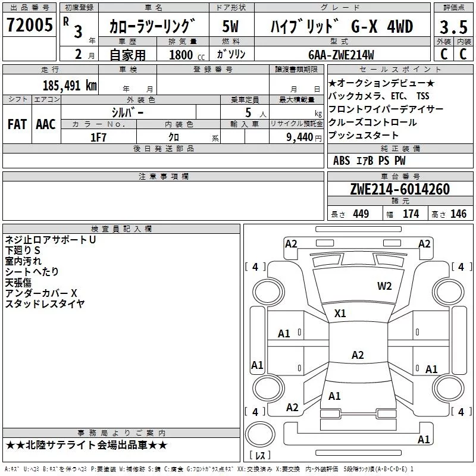Click width value 174
476x476 pixels.
[x=411, y=214]
